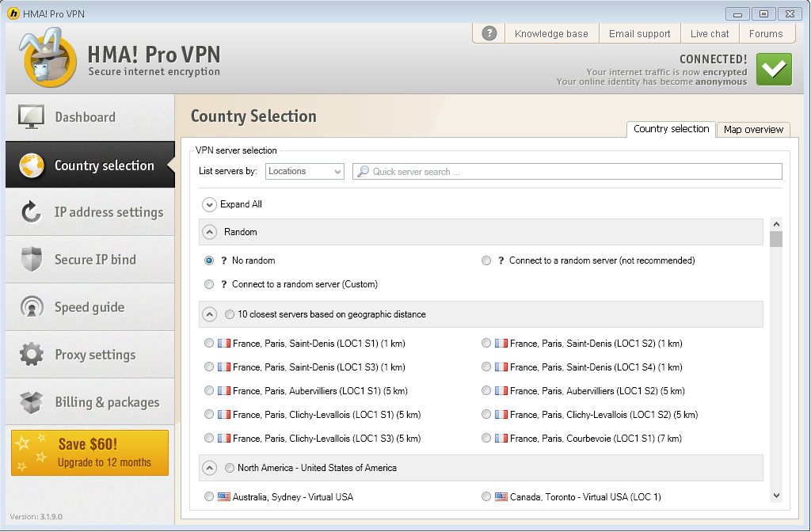Open Secure IP bind in sidebar
Viewport: 811px width, 532px height.
(x=90, y=260)
